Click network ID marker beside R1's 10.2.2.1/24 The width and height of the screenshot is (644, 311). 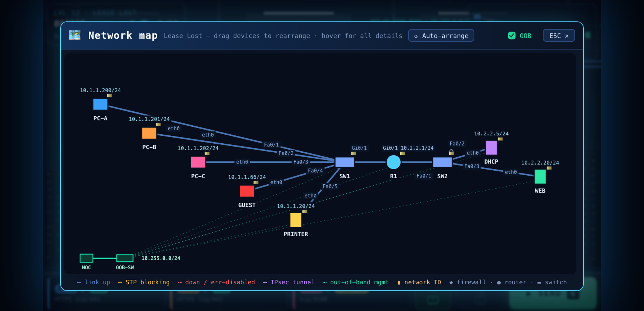pos(402,153)
